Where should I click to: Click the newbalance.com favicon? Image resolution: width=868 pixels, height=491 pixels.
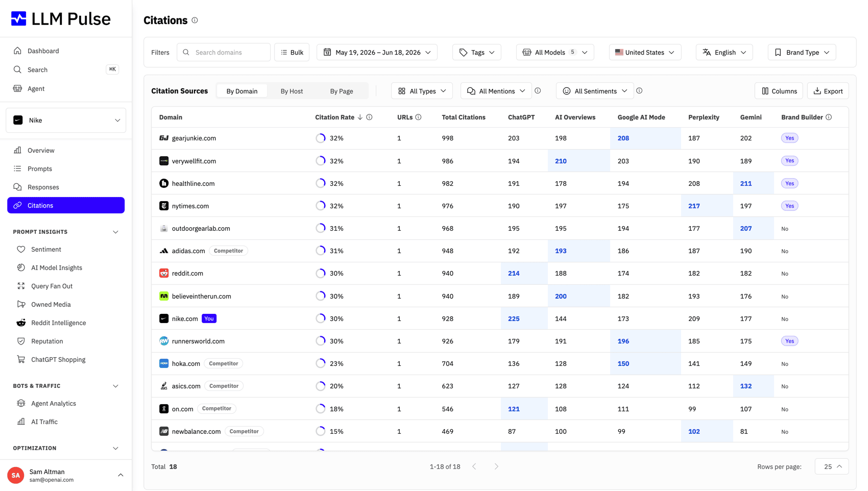pos(164,431)
